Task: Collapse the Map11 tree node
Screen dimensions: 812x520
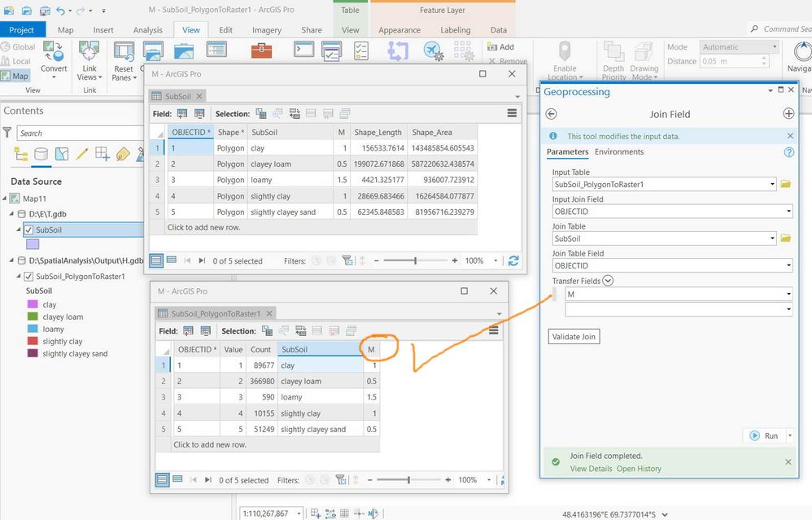Action: [5, 199]
